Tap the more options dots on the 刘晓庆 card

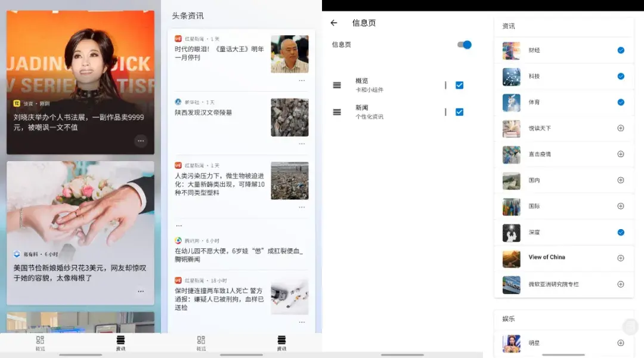141,141
